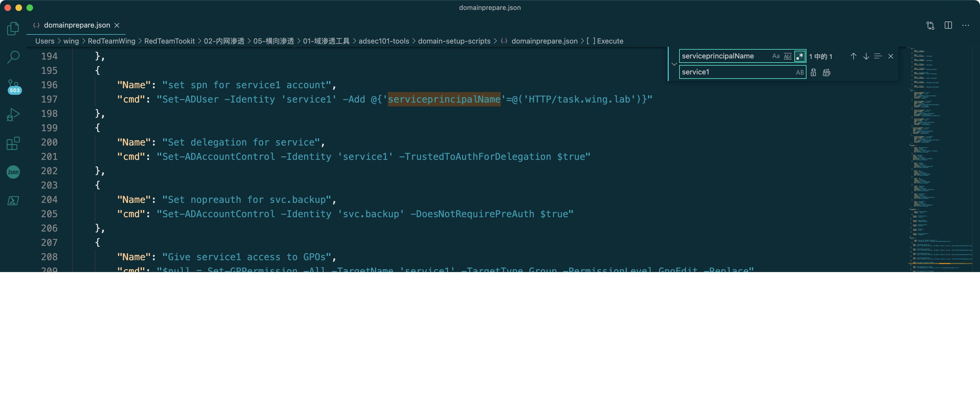This screenshot has height=414, width=980.
Task: Click -DoesNotRequirePreAuth in line 205
Action: tap(472, 214)
